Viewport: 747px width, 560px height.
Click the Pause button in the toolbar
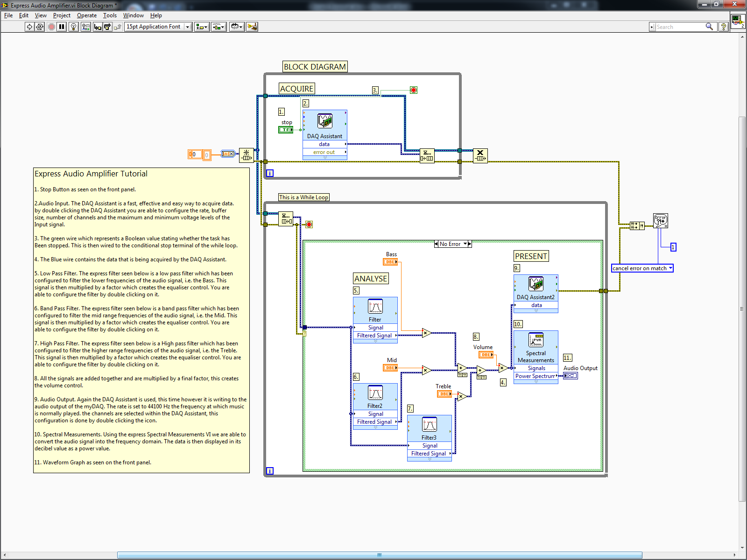click(x=62, y=27)
